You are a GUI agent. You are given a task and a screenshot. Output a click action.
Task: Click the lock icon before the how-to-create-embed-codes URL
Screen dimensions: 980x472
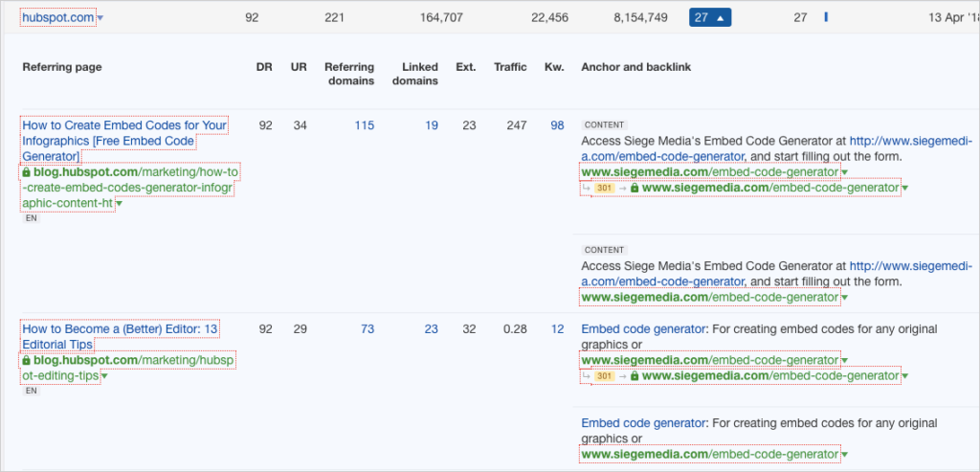(x=26, y=171)
